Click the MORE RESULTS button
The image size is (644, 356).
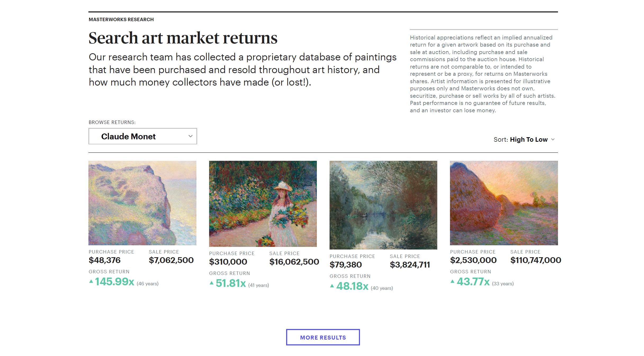tap(323, 337)
